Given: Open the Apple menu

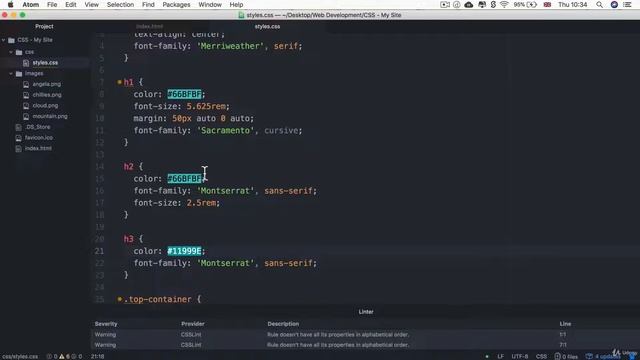Looking at the screenshot, I should (x=11, y=4).
